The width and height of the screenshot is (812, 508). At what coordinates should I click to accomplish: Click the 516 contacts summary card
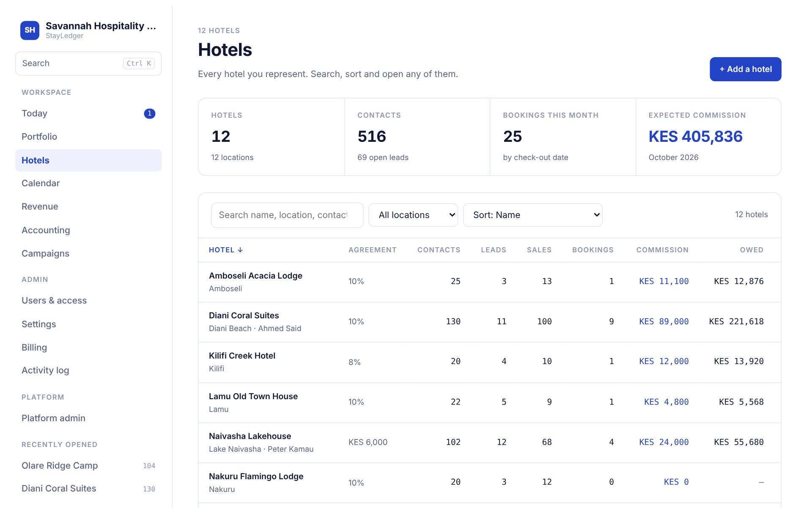click(x=417, y=137)
